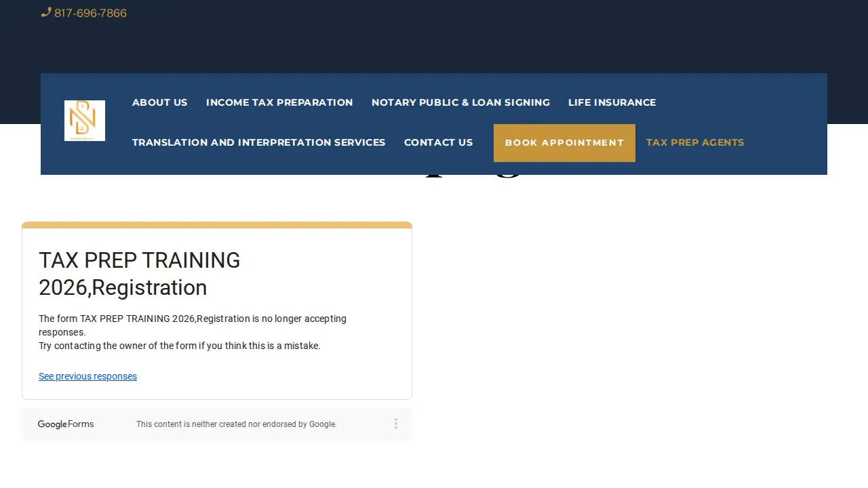
Task: Go to Income Tax Preparation page
Action: point(279,102)
